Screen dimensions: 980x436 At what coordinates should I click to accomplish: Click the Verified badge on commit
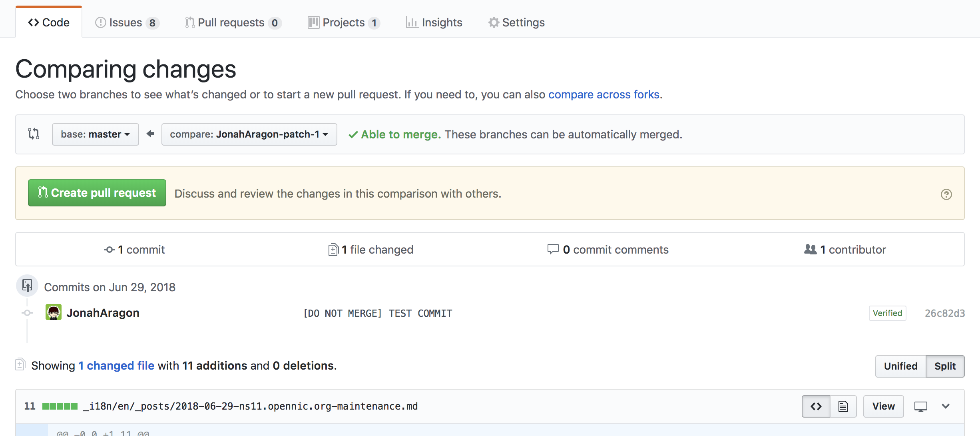(887, 313)
